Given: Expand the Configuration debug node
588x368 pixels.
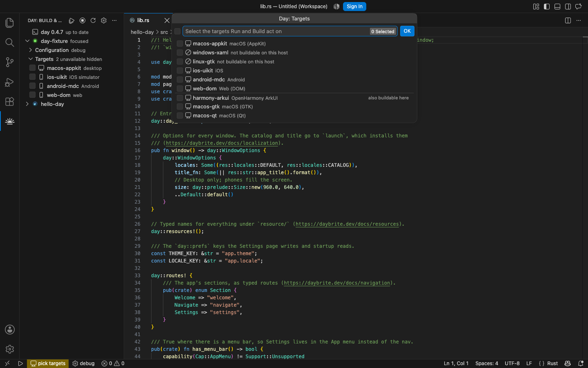Looking at the screenshot, I should (x=31, y=50).
